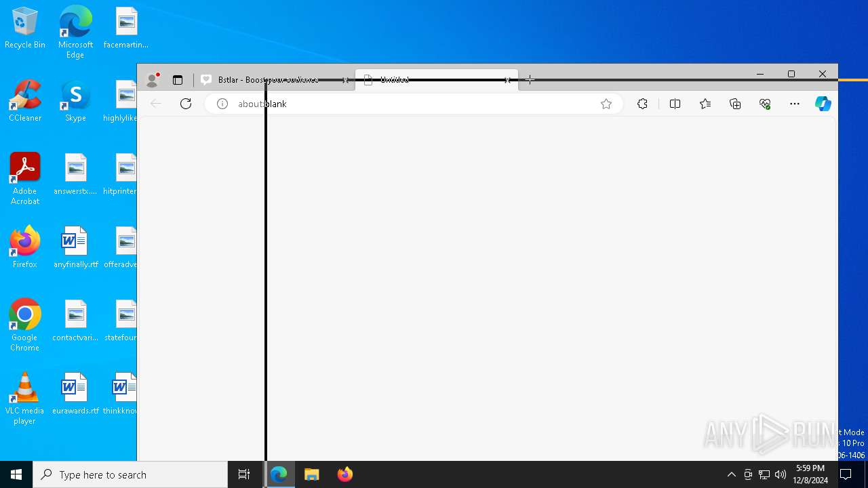Add this page to favorites star
The width and height of the screenshot is (868, 488).
coord(606,104)
